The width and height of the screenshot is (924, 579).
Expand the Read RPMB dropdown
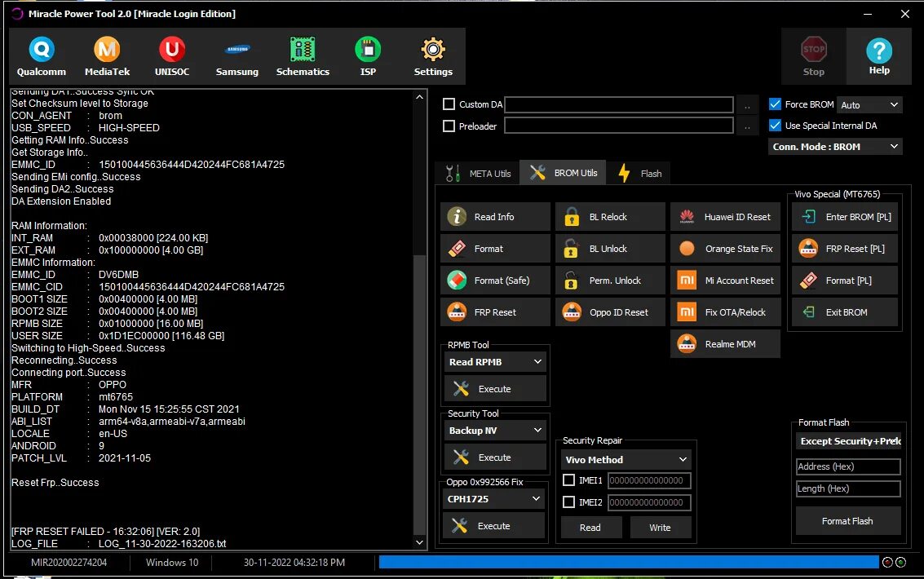point(495,361)
